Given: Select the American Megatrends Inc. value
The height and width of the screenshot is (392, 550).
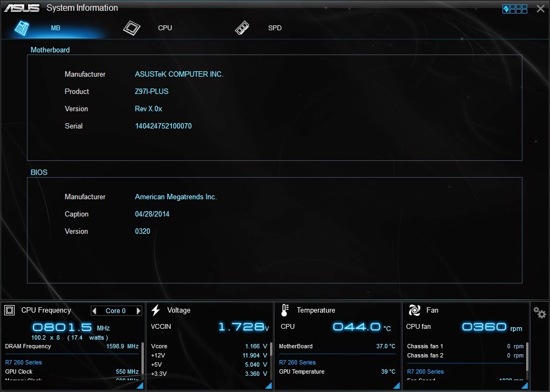Looking at the screenshot, I should pyautogui.click(x=176, y=197).
